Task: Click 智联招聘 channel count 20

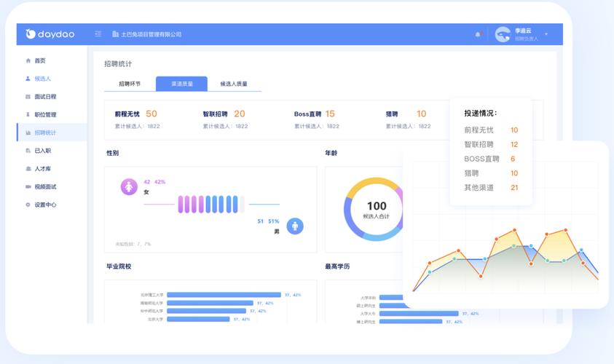Action: (239, 114)
